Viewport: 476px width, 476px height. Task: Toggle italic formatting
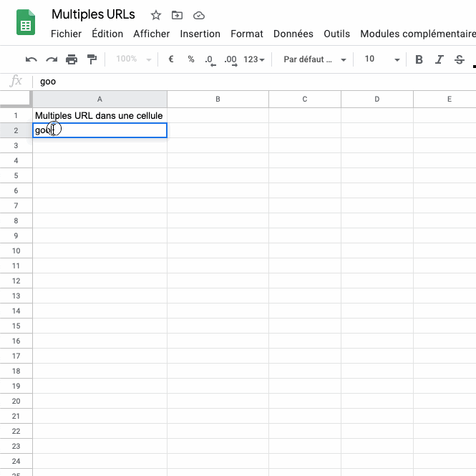439,59
